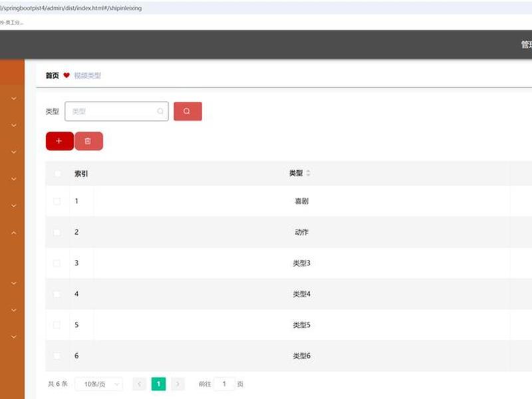Sort table using 类型 column sort arrows
Image resolution: width=532 pixels, height=399 pixels.
coord(308,173)
